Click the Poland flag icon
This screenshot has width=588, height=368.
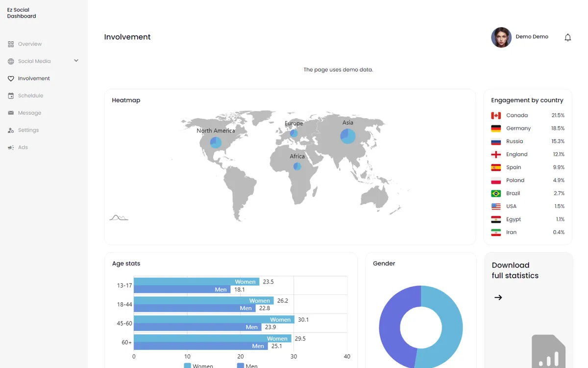point(496,181)
